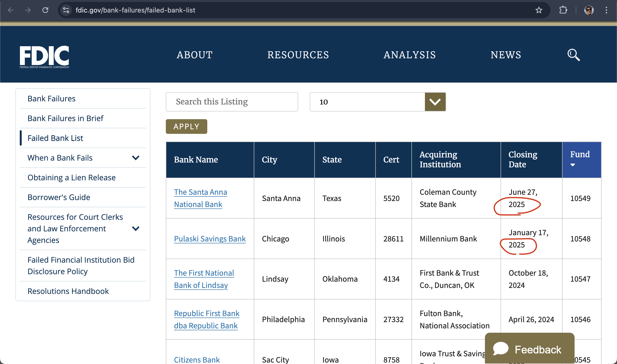Open Resolutions Handbook sidebar link
This screenshot has height=364, width=617.
pos(68,291)
